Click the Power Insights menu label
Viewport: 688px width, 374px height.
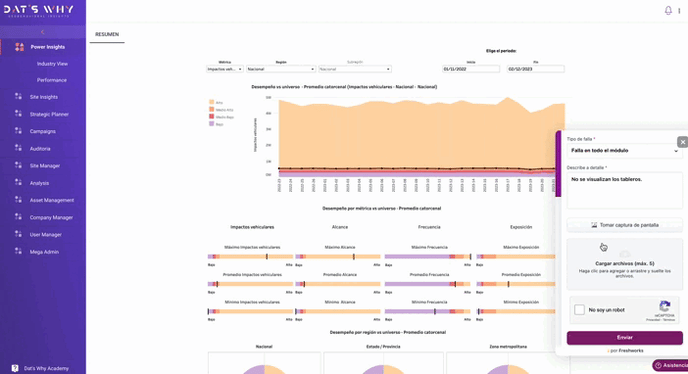[x=48, y=47]
